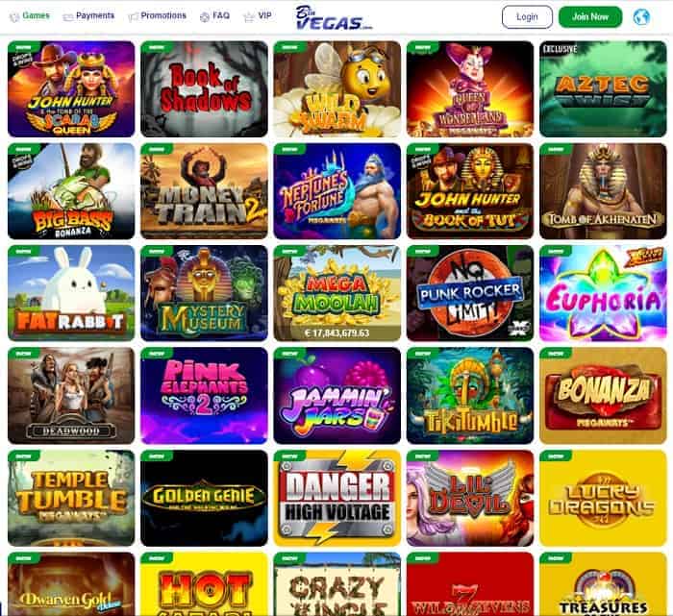
Task: Select the Fat Rabbit game
Action: tap(71, 293)
